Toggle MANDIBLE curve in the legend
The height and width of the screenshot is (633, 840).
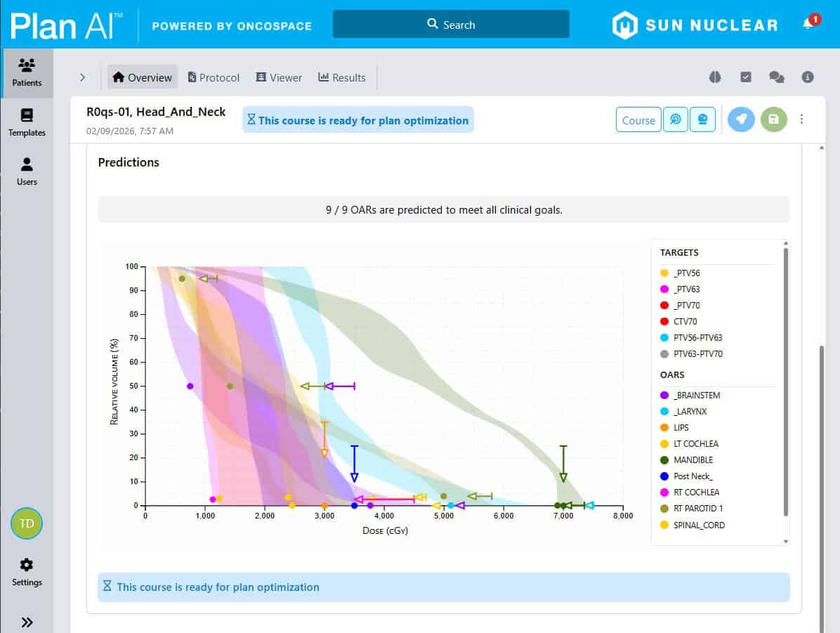tap(693, 460)
